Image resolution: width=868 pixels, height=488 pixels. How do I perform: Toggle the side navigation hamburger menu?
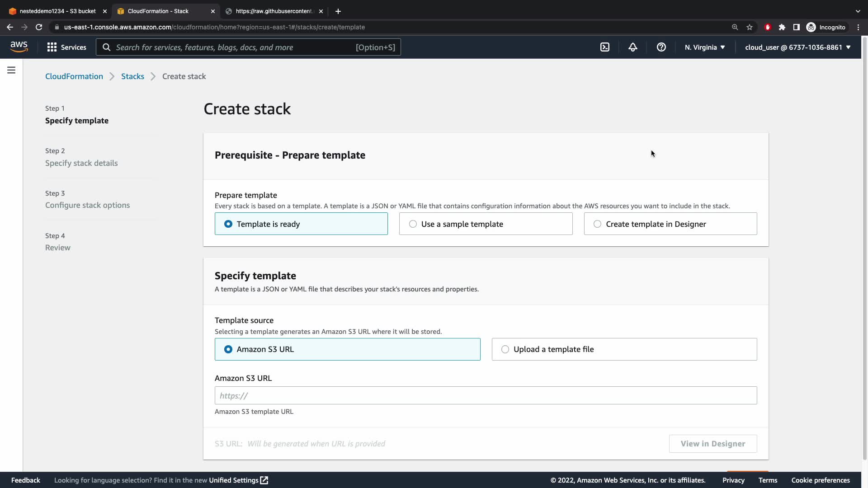(11, 70)
